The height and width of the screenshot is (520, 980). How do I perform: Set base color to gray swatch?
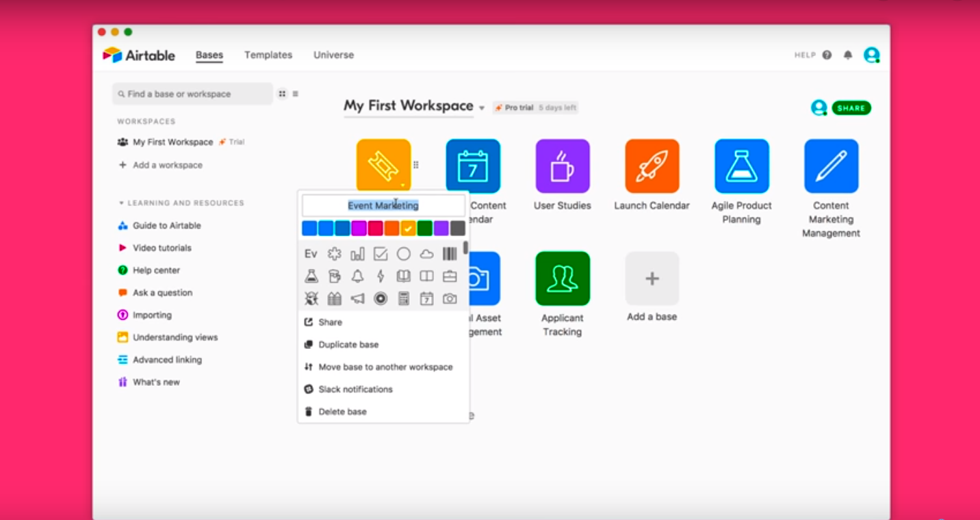(x=458, y=229)
